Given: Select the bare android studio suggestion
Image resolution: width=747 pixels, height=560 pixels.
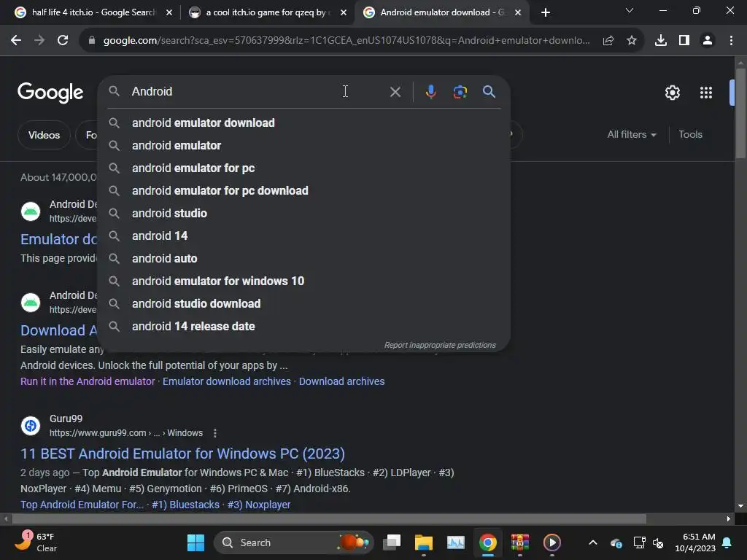Looking at the screenshot, I should (x=303, y=214).
